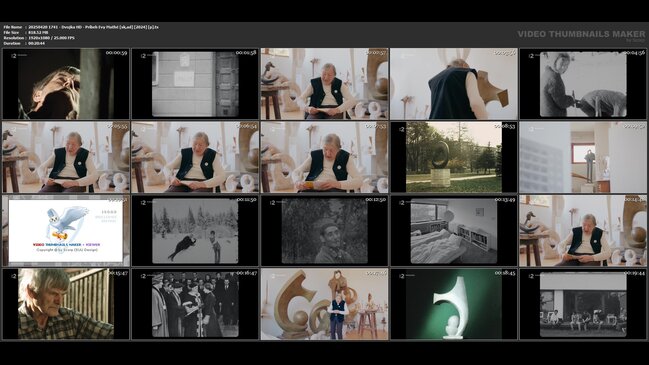Click the man in plaid shirt thumbnail
The image size is (649, 365).
(66, 304)
